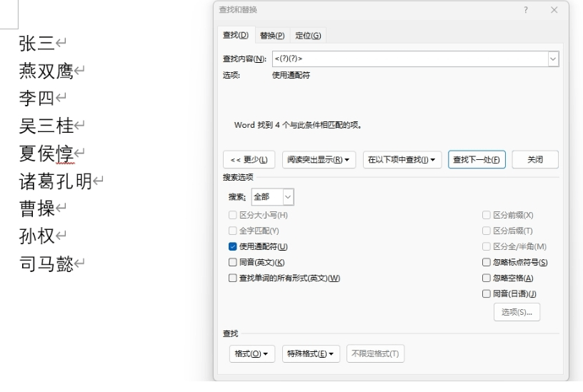583x392 pixels.
Task: Click 查找下一处(F) button
Action: [477, 160]
